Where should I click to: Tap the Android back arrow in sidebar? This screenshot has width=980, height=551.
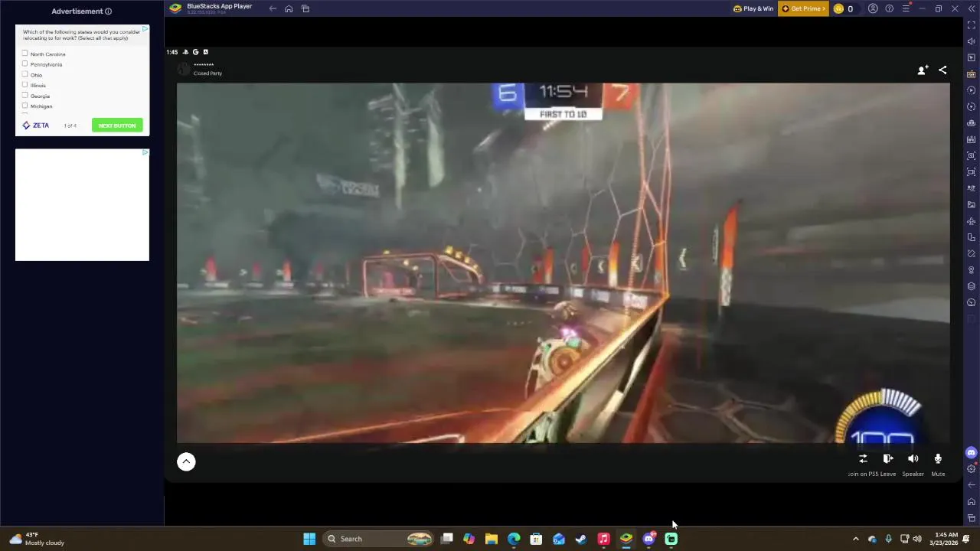[x=972, y=485]
